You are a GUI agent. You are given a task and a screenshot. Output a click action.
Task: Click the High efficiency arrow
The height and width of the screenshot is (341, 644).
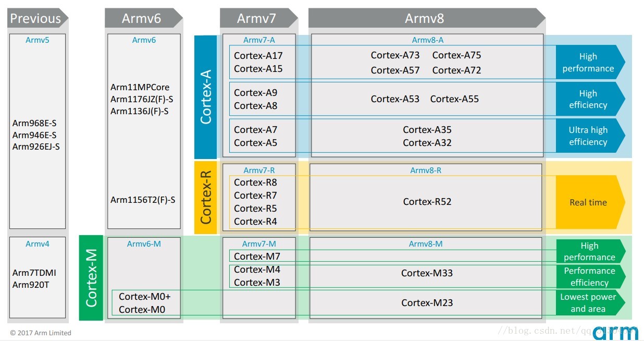[590, 99]
